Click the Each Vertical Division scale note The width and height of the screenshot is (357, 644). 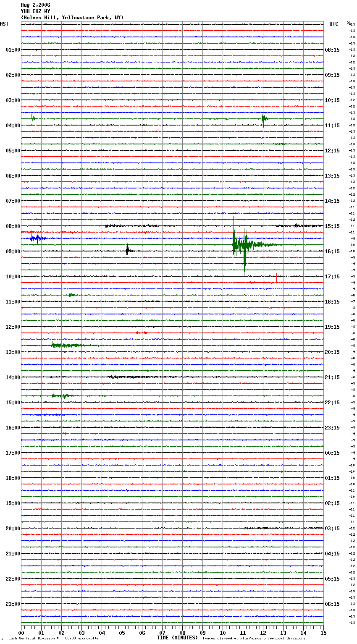coord(53,639)
